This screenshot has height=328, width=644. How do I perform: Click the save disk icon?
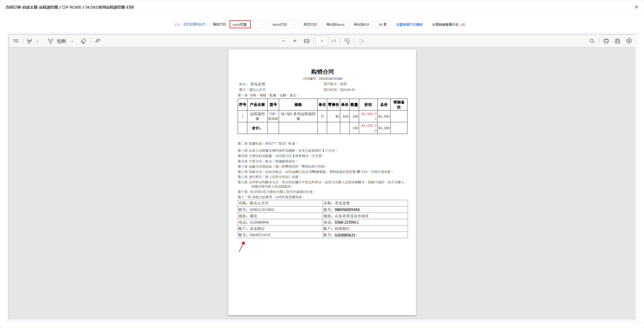(617, 41)
